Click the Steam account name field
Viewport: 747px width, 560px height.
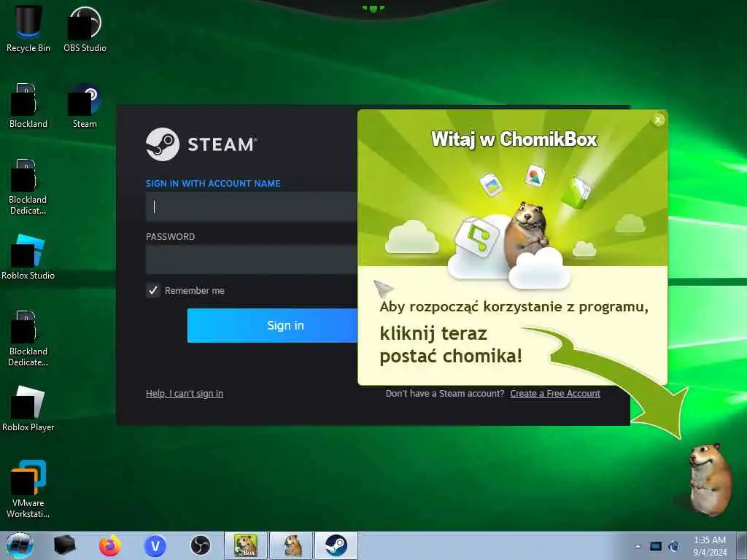click(x=252, y=206)
